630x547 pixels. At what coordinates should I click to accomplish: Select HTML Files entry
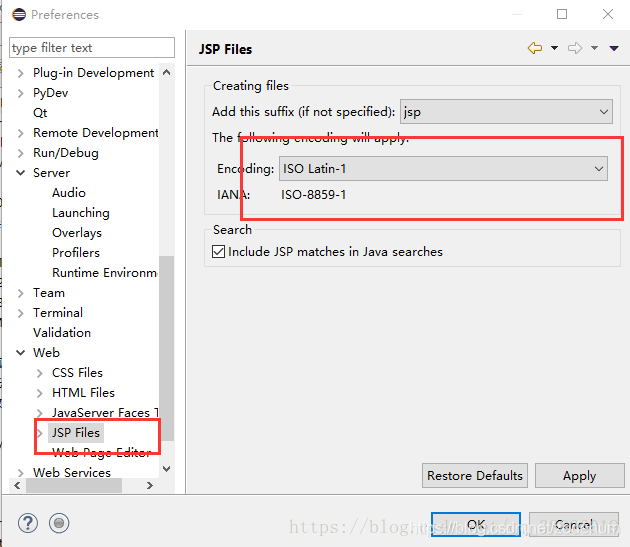[84, 392]
